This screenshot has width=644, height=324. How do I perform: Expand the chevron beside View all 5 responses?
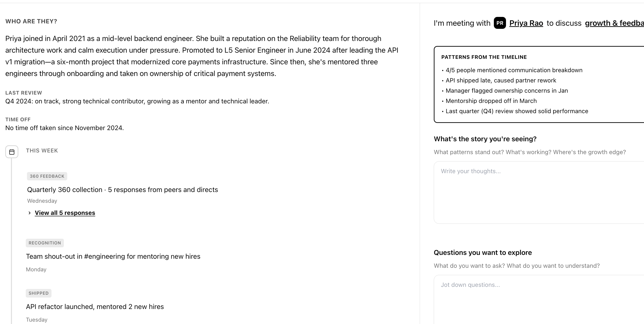point(30,213)
